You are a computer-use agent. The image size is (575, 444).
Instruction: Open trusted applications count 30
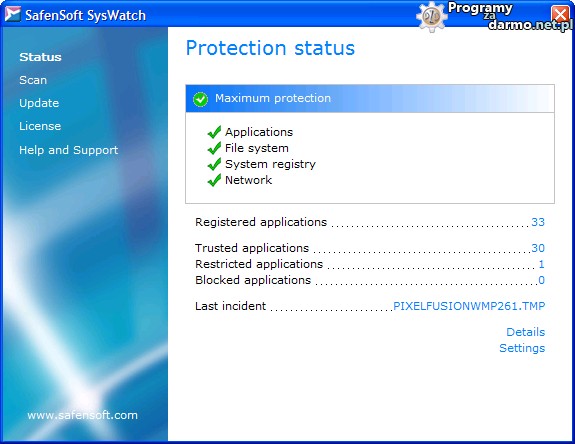pos(538,248)
